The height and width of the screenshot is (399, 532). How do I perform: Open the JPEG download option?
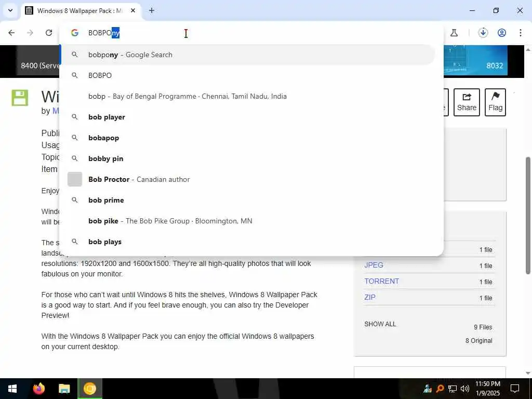374,265
